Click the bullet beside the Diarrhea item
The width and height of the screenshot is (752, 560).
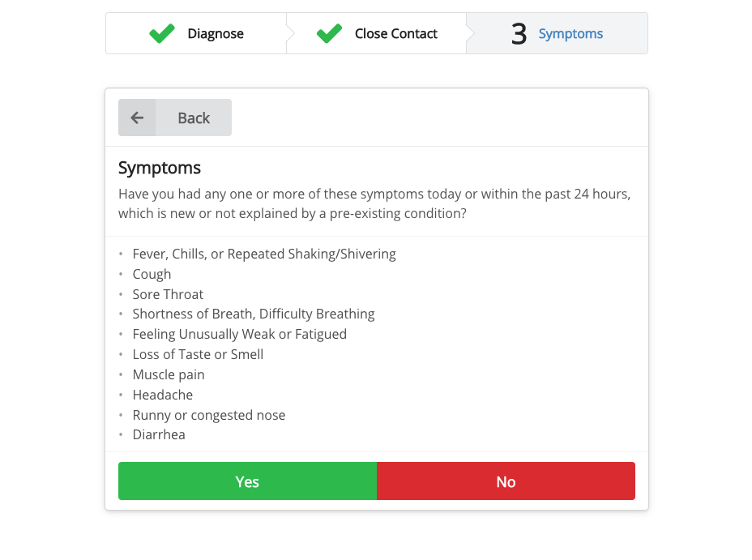[x=122, y=434]
